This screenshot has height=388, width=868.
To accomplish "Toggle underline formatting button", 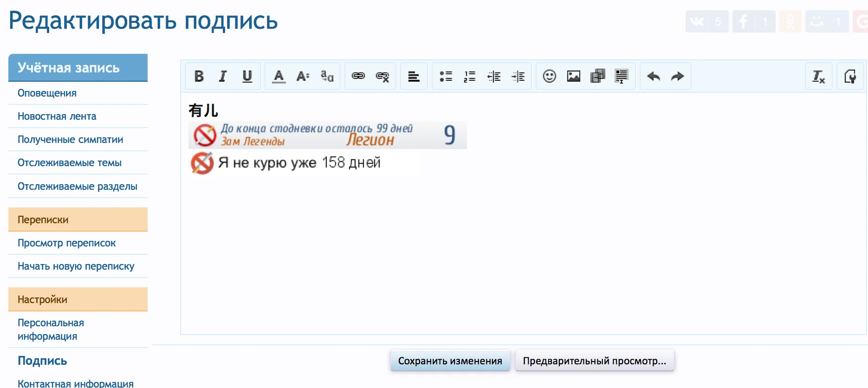I will (x=247, y=76).
